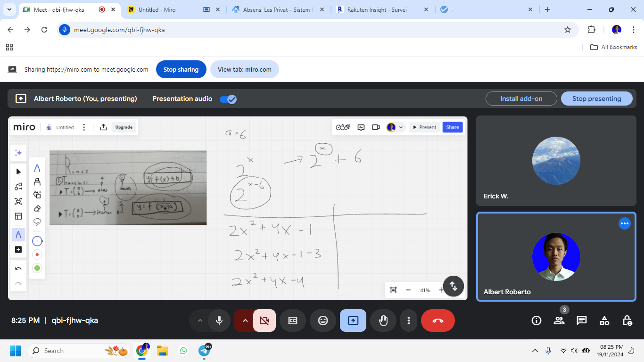Open new browser tab
Screen dimensions: 644x362
pyautogui.click(x=547, y=9)
